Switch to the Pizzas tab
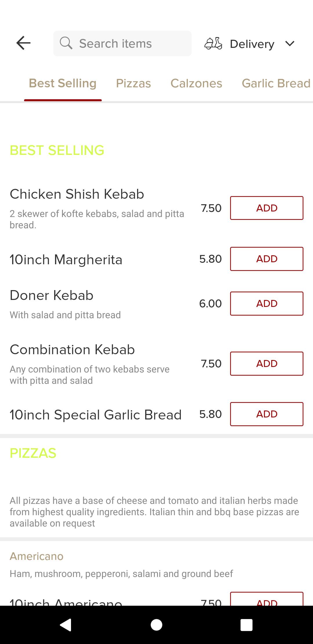The image size is (313, 644). coord(133,84)
